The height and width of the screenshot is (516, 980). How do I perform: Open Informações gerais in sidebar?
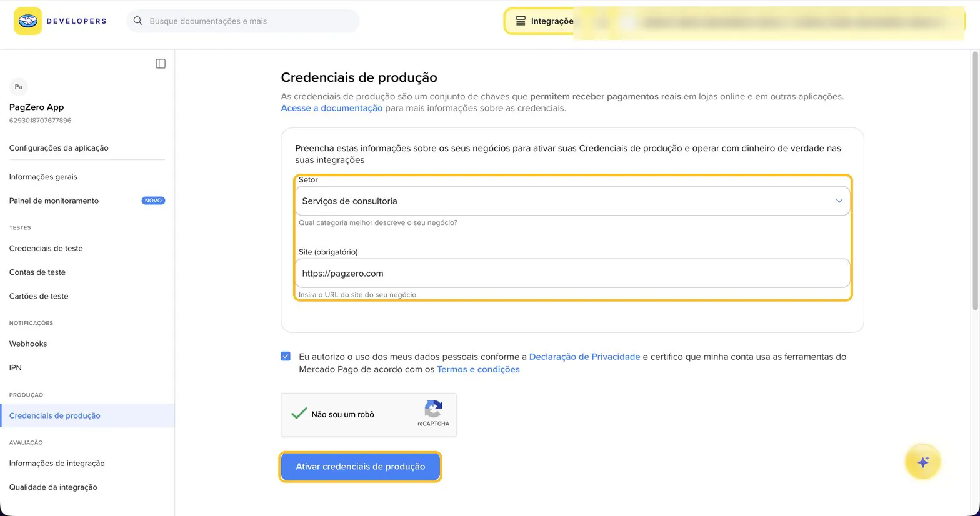[43, 177]
